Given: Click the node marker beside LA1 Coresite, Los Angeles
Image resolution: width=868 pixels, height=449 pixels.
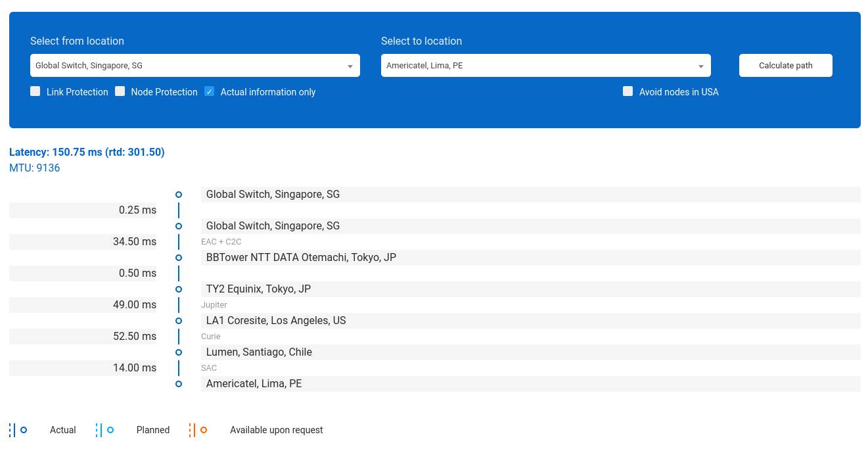Looking at the screenshot, I should (179, 321).
